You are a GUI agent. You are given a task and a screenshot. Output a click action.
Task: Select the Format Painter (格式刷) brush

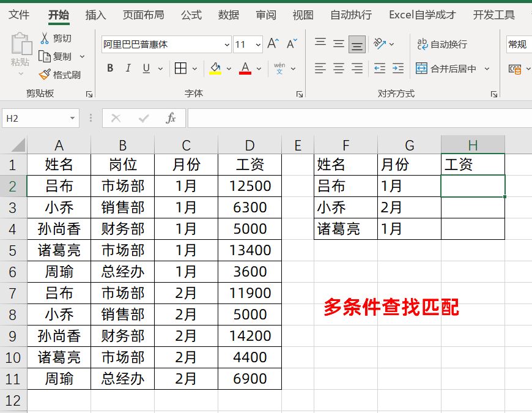(45, 74)
